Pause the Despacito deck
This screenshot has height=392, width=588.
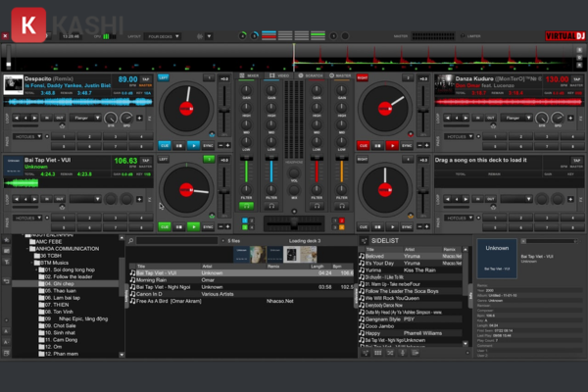(179, 146)
